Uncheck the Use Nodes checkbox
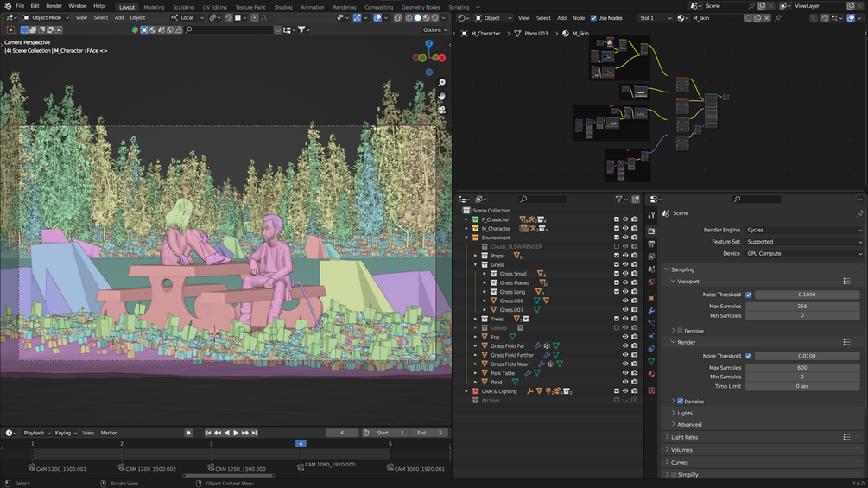 tap(593, 18)
